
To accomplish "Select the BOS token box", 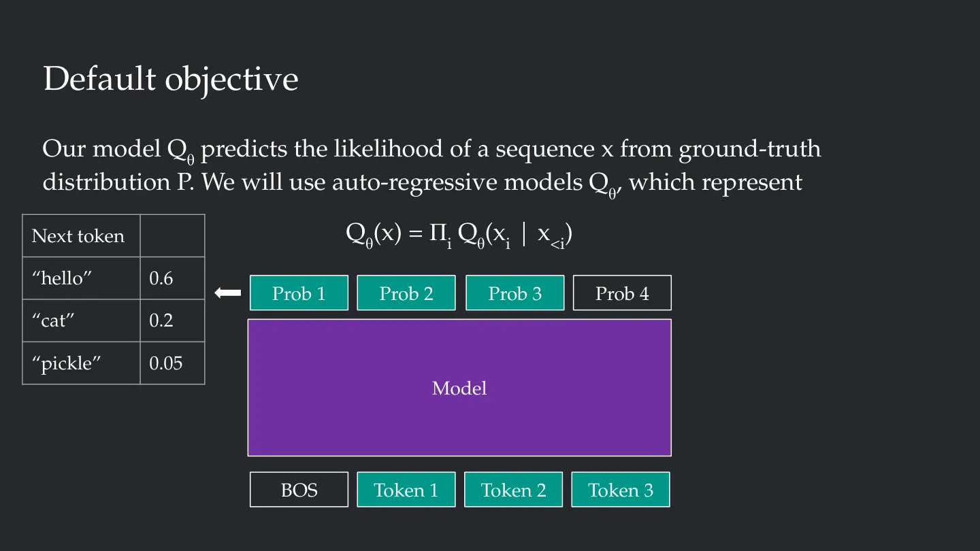I will coord(299,490).
